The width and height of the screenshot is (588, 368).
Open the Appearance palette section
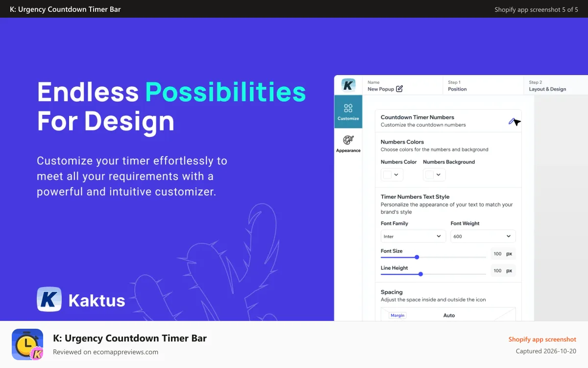tap(348, 144)
